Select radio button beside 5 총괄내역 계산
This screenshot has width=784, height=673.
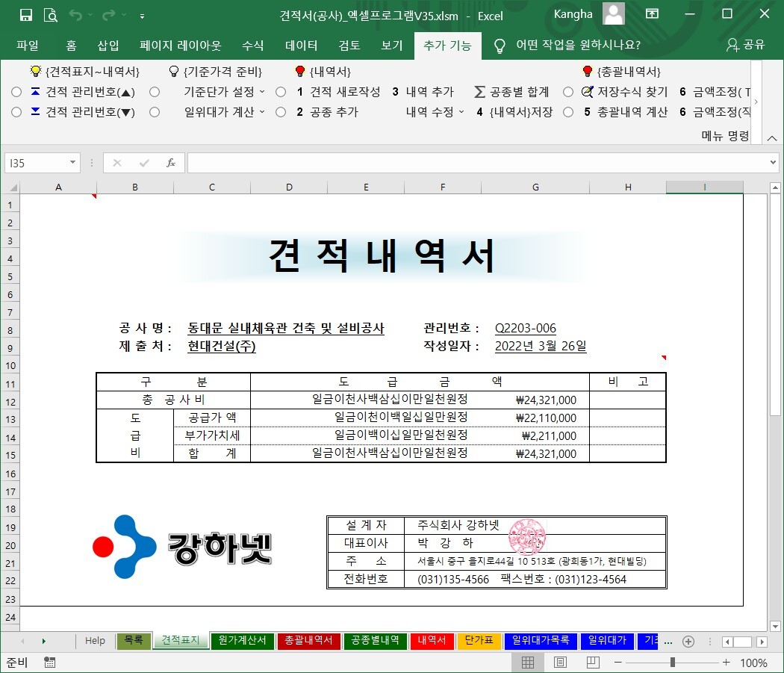pos(568,112)
